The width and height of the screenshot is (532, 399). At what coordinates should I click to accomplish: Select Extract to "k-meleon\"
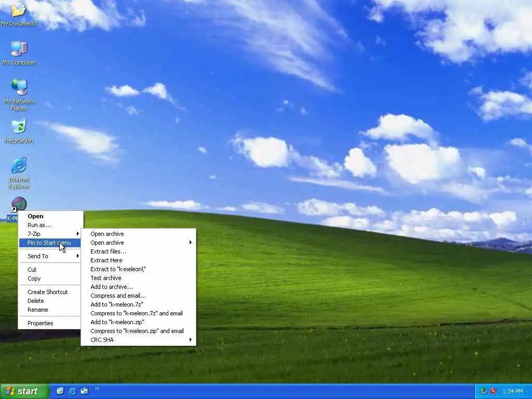click(x=138, y=269)
